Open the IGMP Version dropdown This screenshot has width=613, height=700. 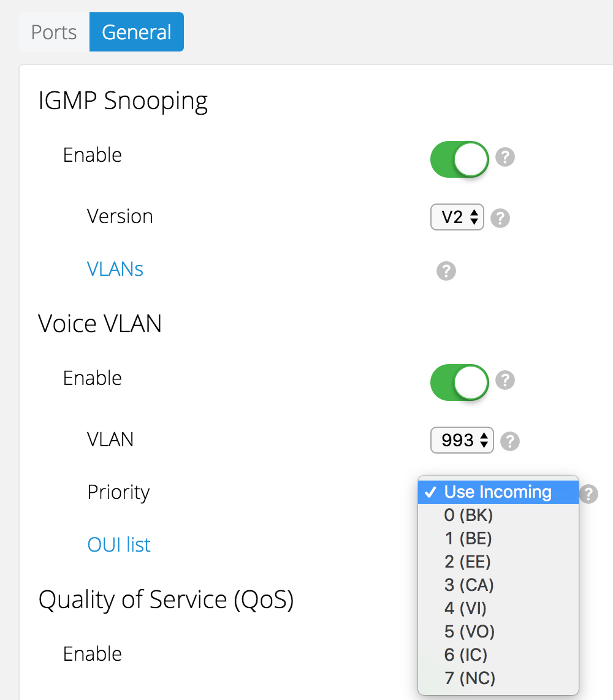[457, 217]
